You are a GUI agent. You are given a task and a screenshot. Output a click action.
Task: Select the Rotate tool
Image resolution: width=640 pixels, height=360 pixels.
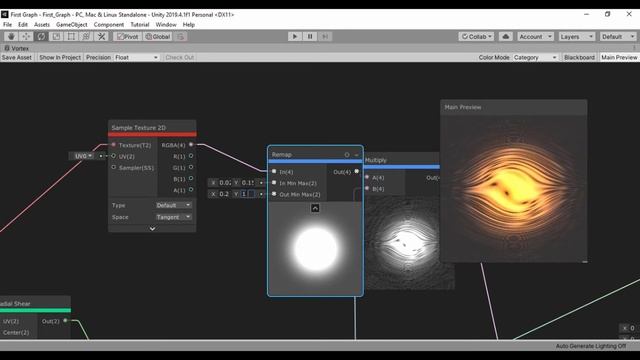(x=41, y=36)
